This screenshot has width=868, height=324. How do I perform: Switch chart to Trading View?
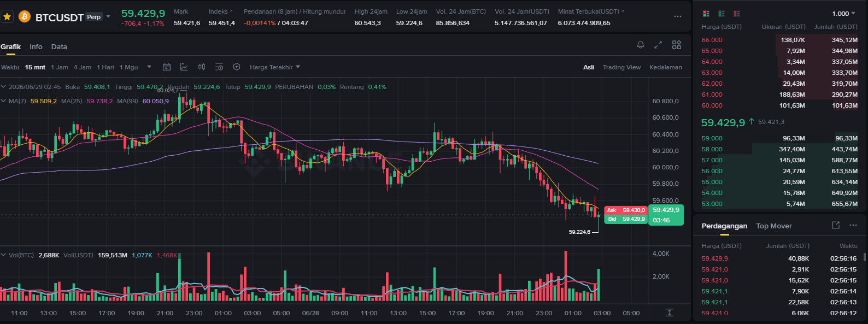[621, 67]
